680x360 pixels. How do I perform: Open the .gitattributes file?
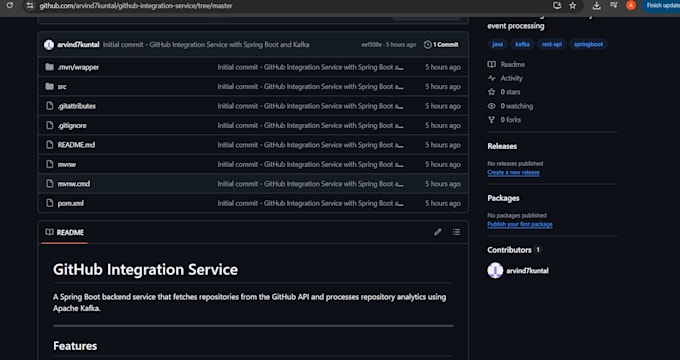tap(77, 106)
